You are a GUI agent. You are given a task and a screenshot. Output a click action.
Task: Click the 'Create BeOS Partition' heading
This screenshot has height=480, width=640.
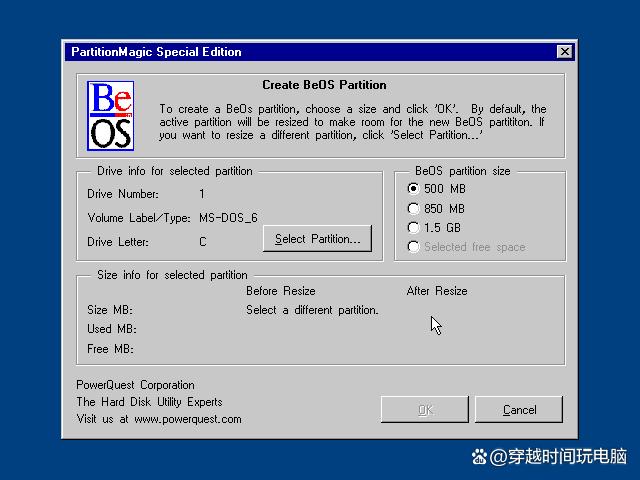[x=324, y=85]
